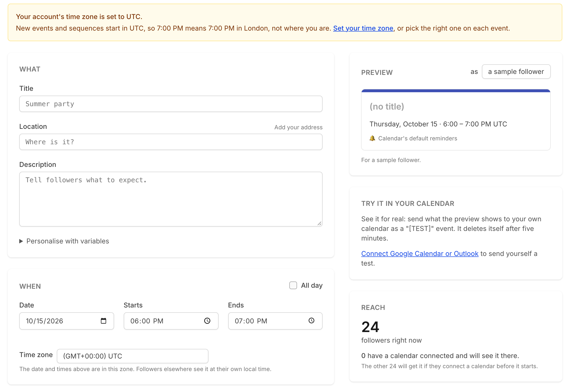Follow the 'Set your time zone' link
Image resolution: width=570 pixels, height=392 pixels.
tap(363, 28)
